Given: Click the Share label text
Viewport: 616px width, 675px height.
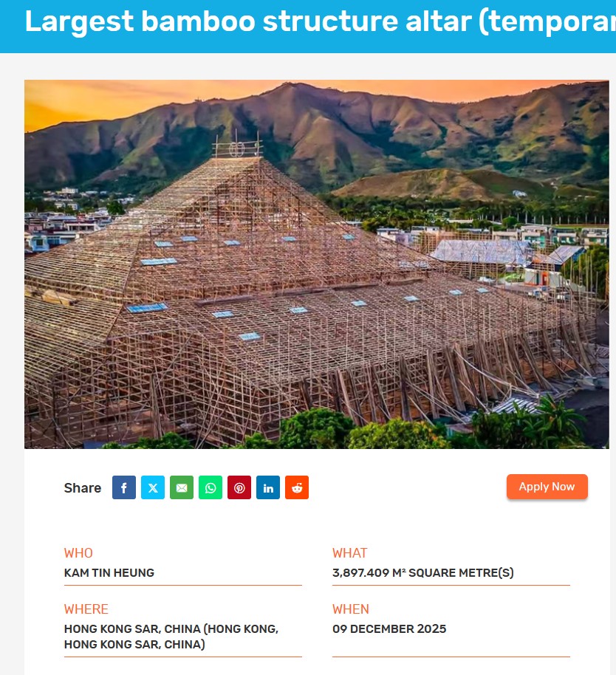Looking at the screenshot, I should [83, 487].
